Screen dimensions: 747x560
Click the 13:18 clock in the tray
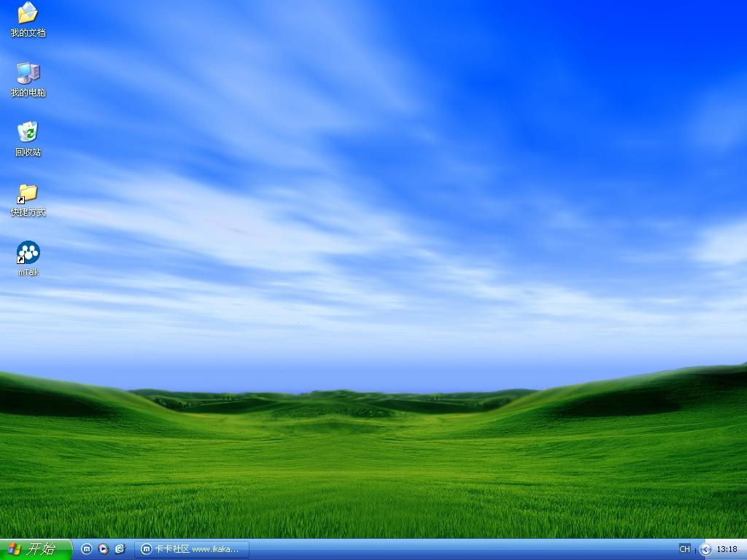[x=727, y=549]
